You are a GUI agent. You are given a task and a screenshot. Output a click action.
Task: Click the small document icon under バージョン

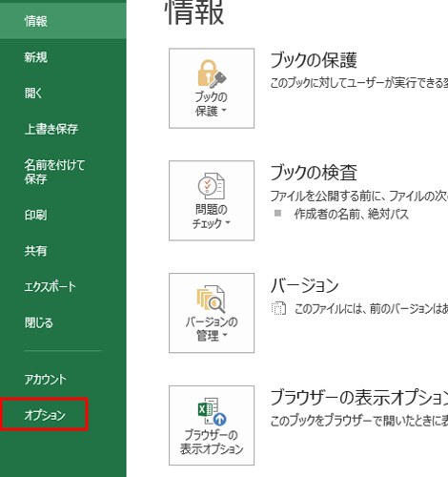278,308
